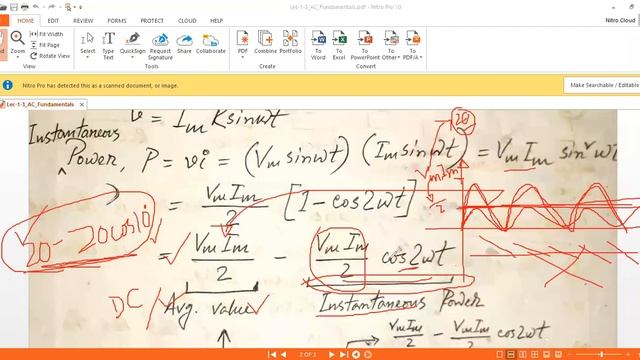Click the Request Signature tool
The image size is (640, 360).
[x=160, y=46]
